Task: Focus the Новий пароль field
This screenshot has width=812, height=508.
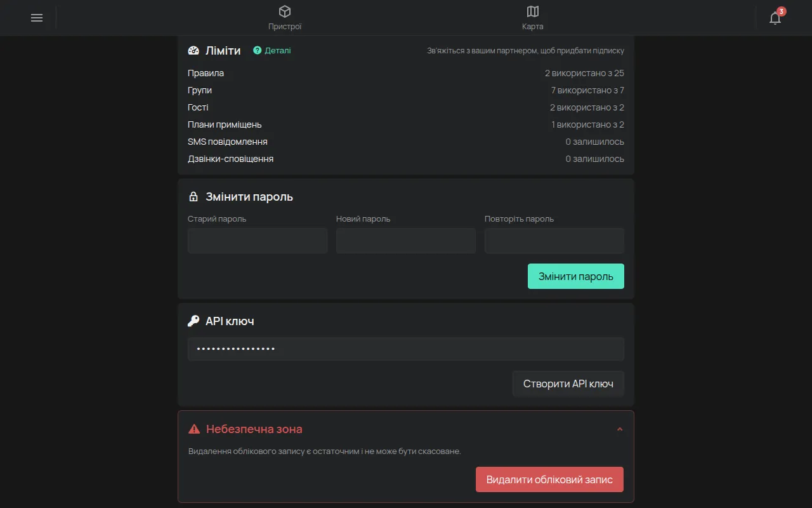Action: click(406, 241)
